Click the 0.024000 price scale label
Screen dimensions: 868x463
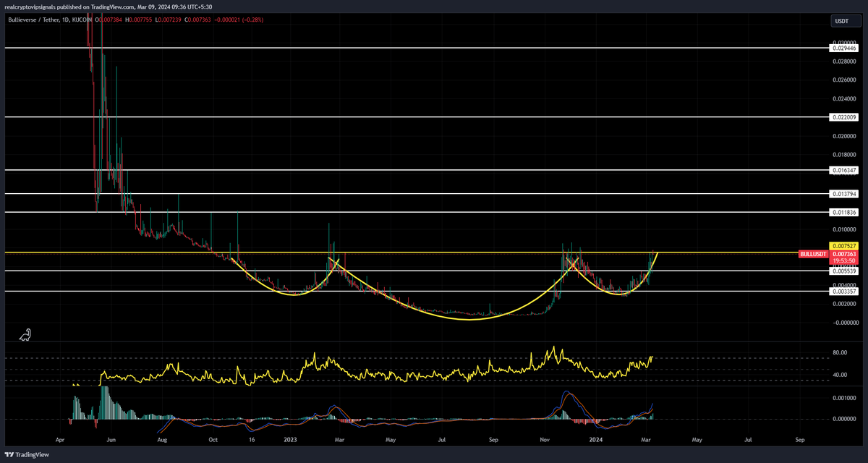tap(845, 98)
